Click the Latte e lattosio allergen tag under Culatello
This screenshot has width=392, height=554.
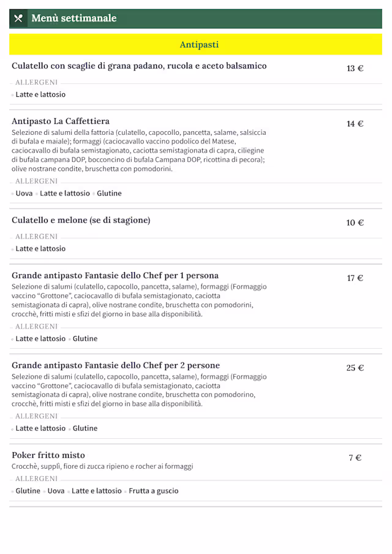[39, 94]
